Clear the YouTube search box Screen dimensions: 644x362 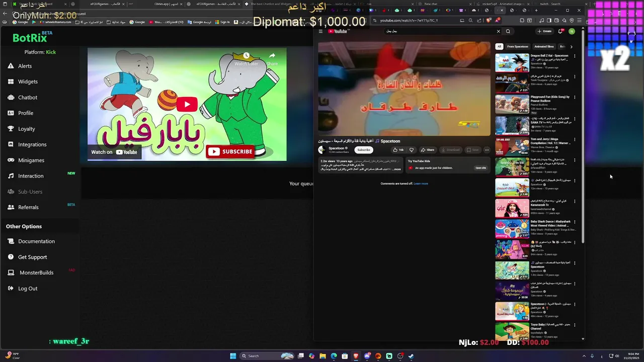click(x=499, y=31)
